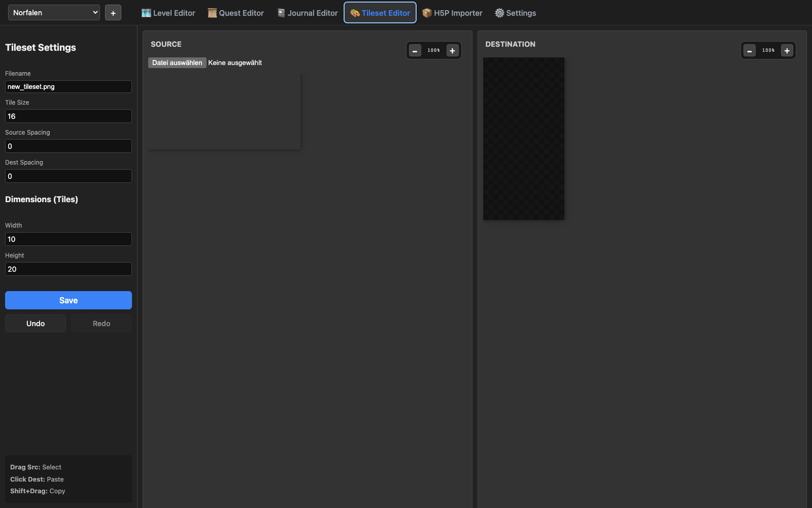This screenshot has width=812, height=508.
Task: Open the Norfalen project dropdown
Action: tap(54, 12)
